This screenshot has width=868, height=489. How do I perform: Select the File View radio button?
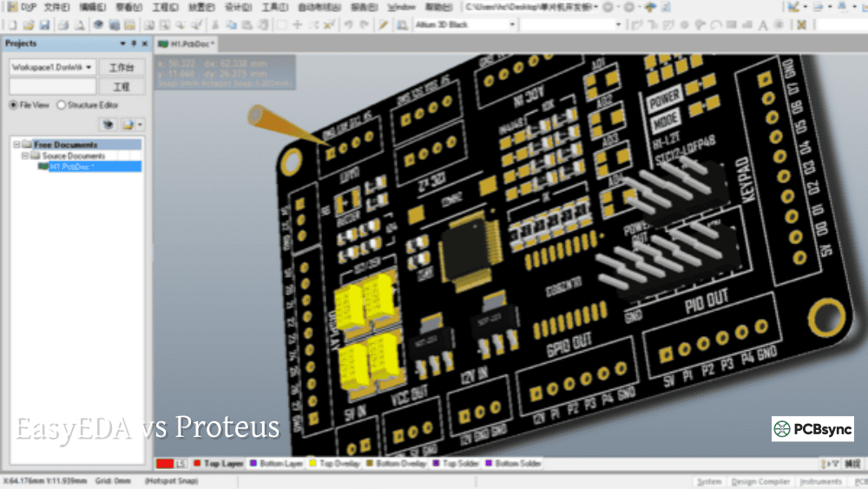click(14, 105)
